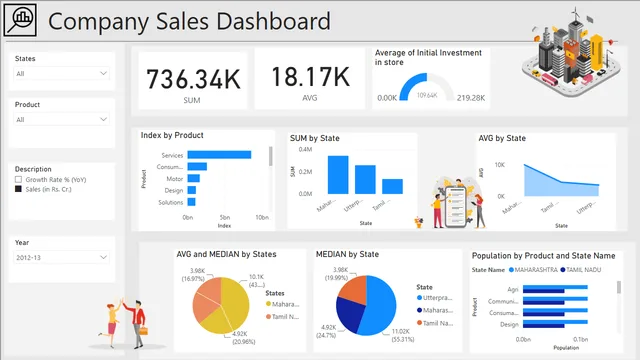Click the Population chart vertical scrollbar
The image size is (640, 360).
coord(619,287)
